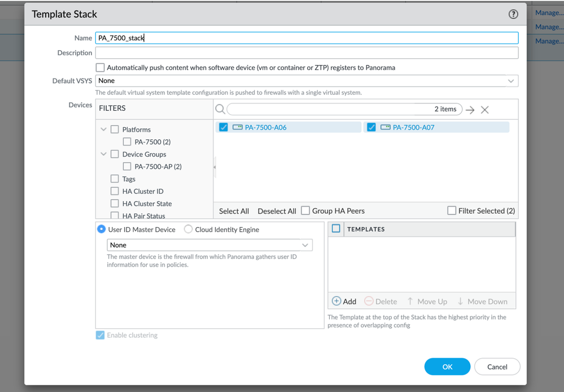Collapse the Device Groups filter tree

pyautogui.click(x=103, y=154)
